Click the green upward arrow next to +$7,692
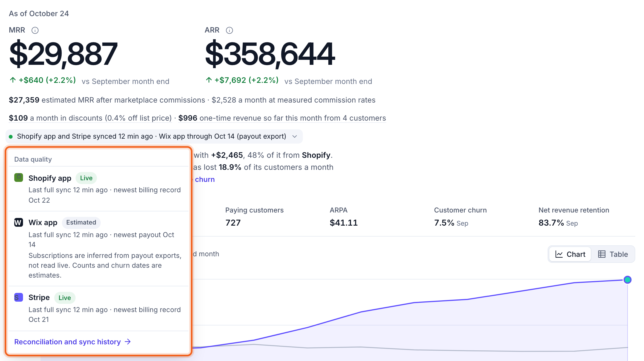644x361 pixels. point(209,80)
